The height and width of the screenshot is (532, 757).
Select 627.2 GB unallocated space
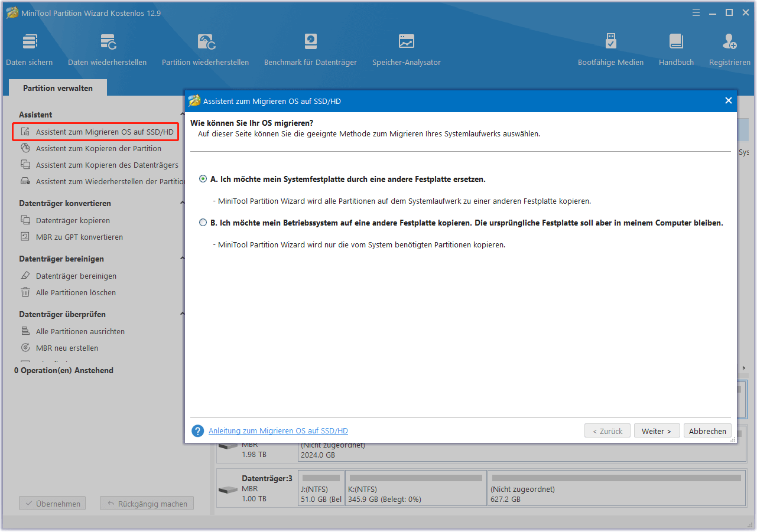click(616, 488)
